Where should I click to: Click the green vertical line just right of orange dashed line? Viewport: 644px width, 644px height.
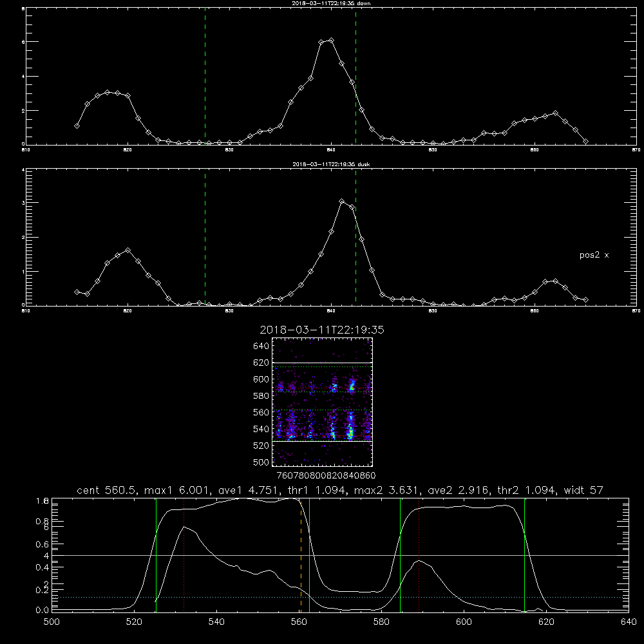click(309, 555)
